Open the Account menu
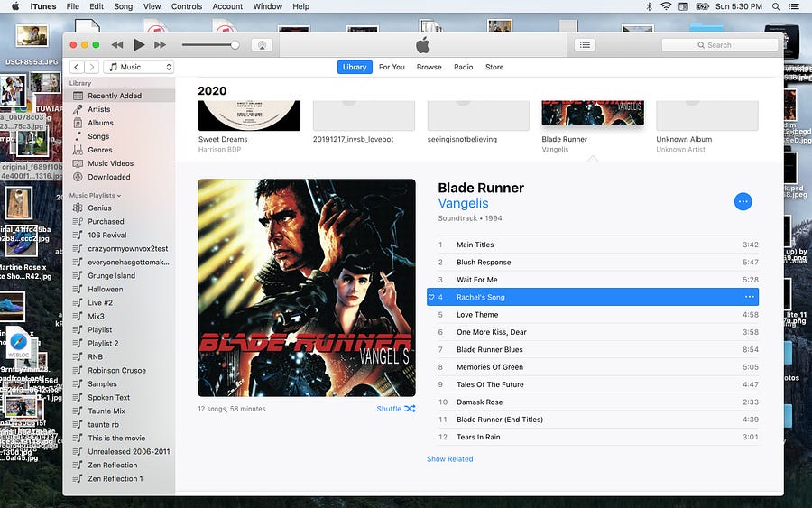 click(x=227, y=6)
